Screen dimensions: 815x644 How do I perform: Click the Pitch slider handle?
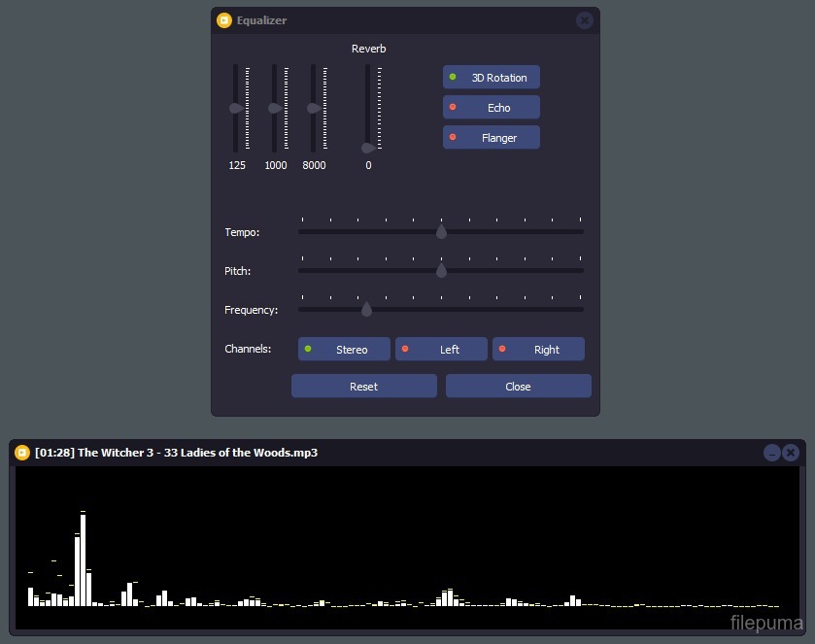tap(441, 270)
